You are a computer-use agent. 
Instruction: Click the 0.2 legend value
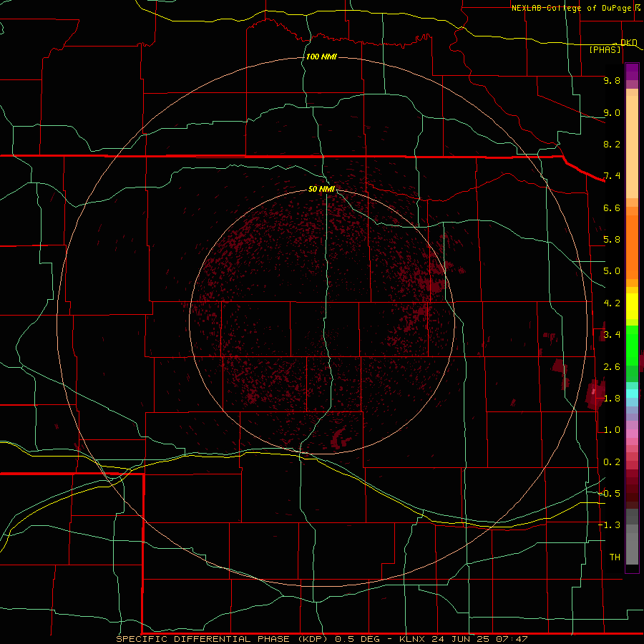point(612,462)
